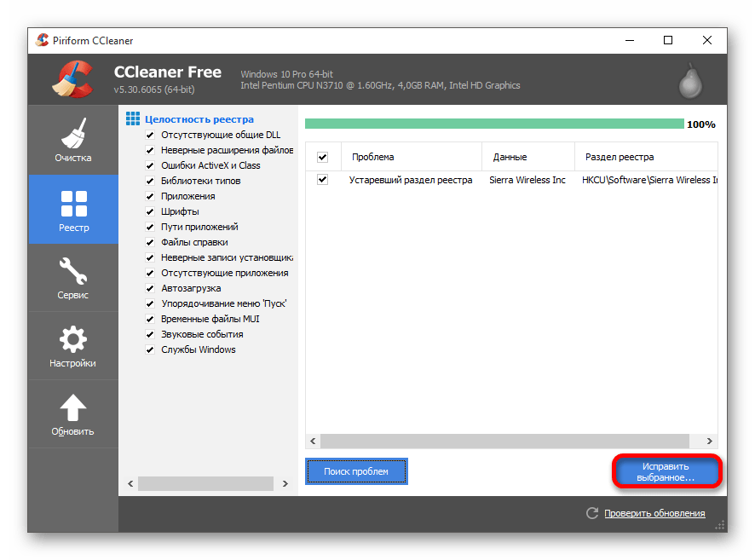Click the Обновить up-arrow icon
Image resolution: width=755 pixels, height=560 pixels.
[73, 414]
